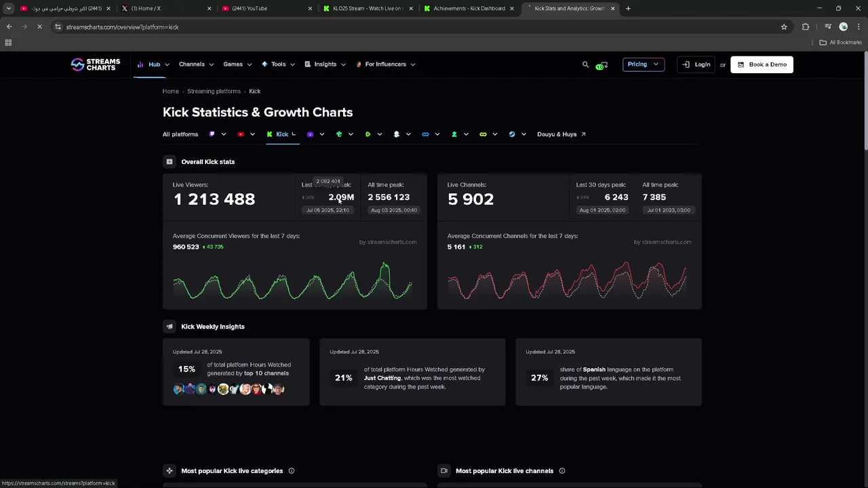The image size is (868, 488).
Task: Click the Chrome profile avatar
Action: [x=844, y=27]
